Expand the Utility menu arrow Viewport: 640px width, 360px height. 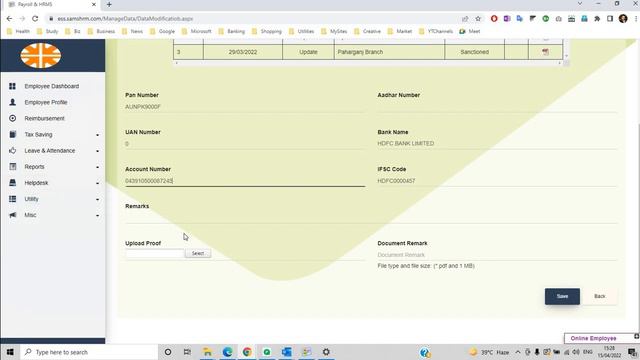[98, 200]
